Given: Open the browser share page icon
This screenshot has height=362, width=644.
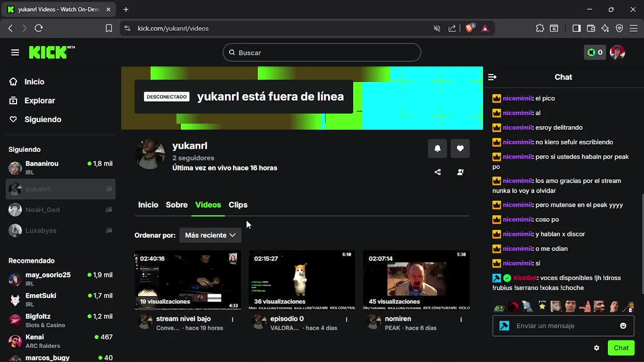Looking at the screenshot, I should click(452, 28).
